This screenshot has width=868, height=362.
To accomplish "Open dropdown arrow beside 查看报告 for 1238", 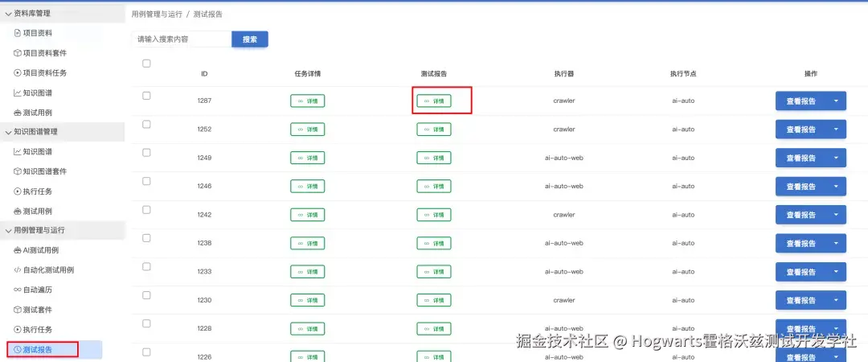I will click(837, 243).
